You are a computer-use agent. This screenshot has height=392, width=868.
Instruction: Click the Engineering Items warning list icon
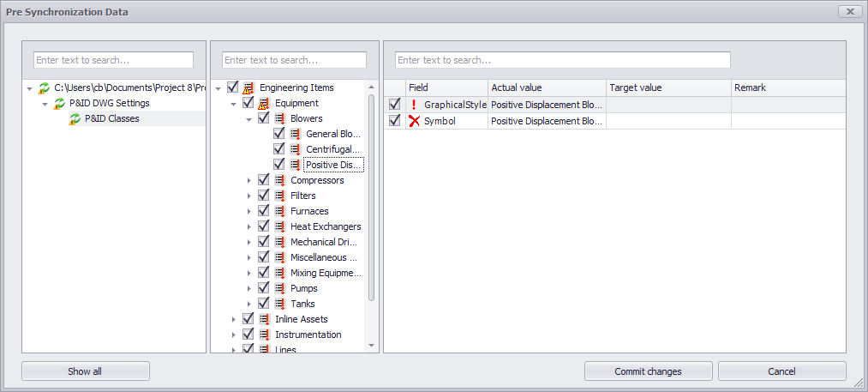click(248, 87)
